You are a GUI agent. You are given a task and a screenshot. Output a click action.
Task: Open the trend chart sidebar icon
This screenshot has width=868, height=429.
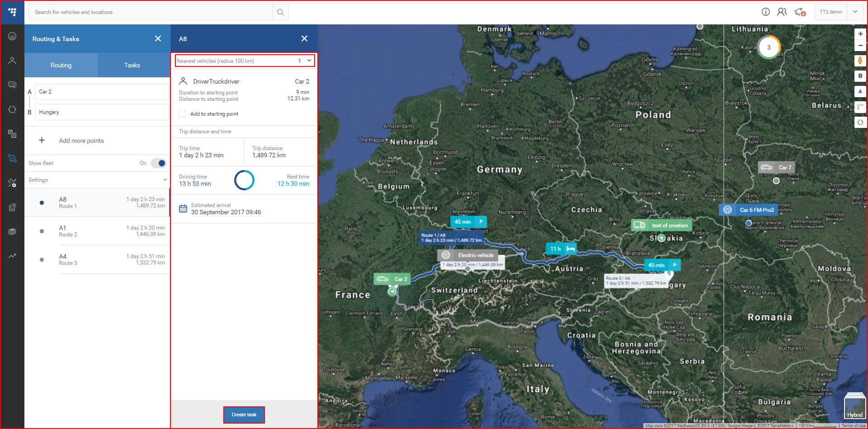[x=12, y=256]
